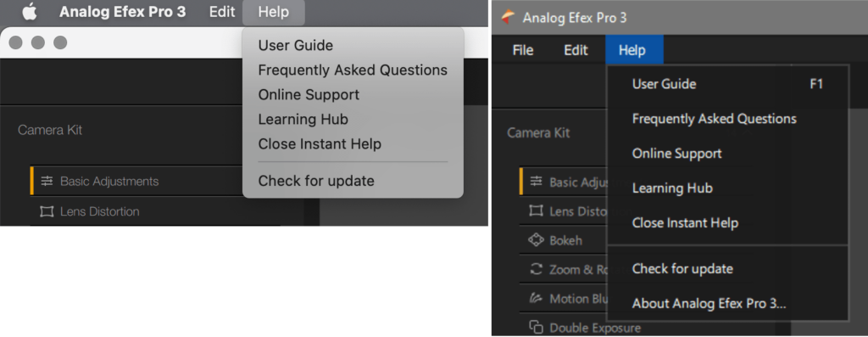Select User Guide with F1 shortcut

(727, 84)
